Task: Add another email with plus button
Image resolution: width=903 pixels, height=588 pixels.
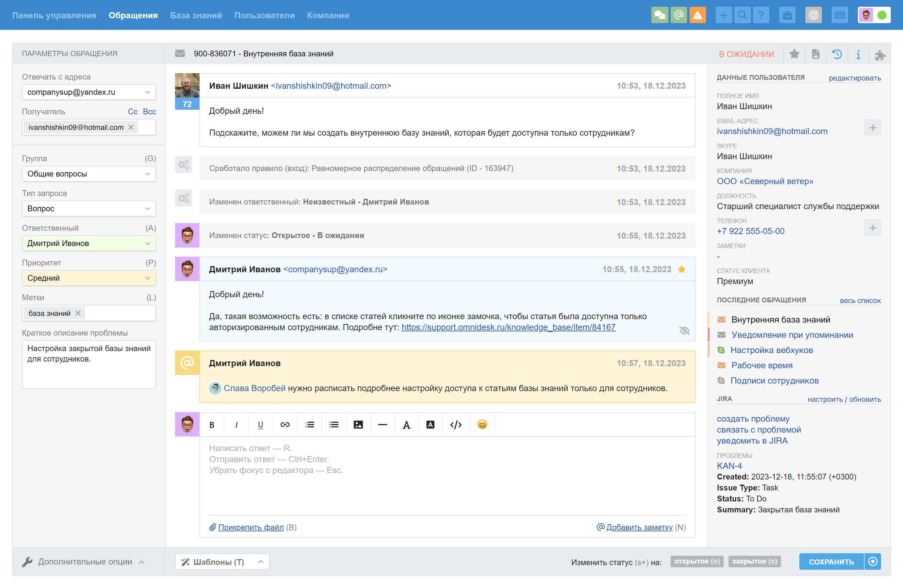Action: [x=873, y=128]
